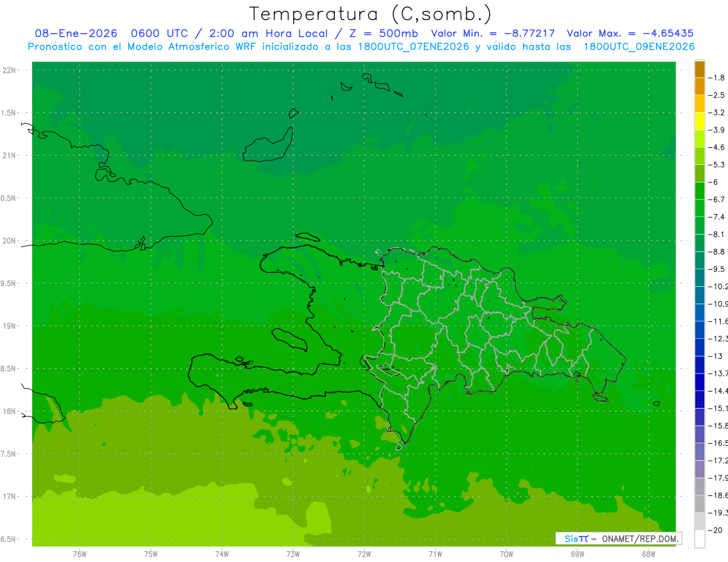Click the "-6.7" legend value

[x=716, y=199]
